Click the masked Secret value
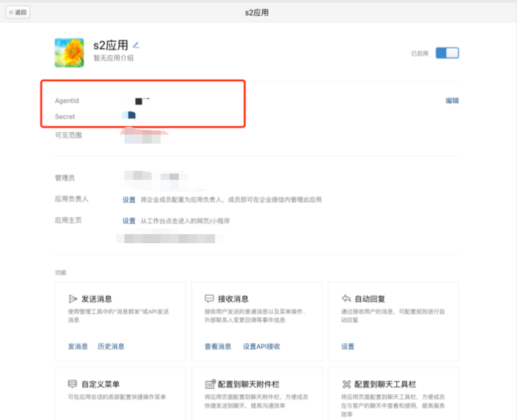 coord(129,115)
